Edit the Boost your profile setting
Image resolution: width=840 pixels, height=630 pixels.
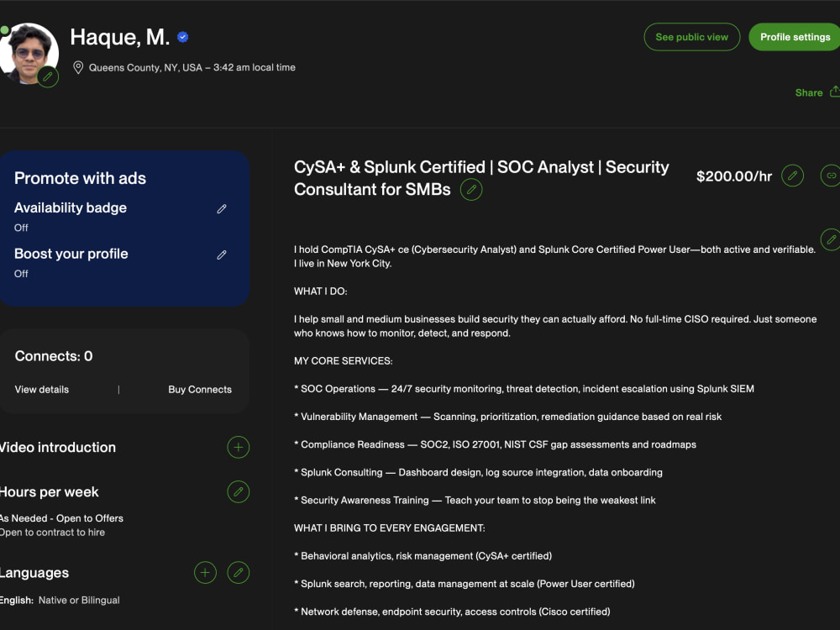click(x=222, y=255)
